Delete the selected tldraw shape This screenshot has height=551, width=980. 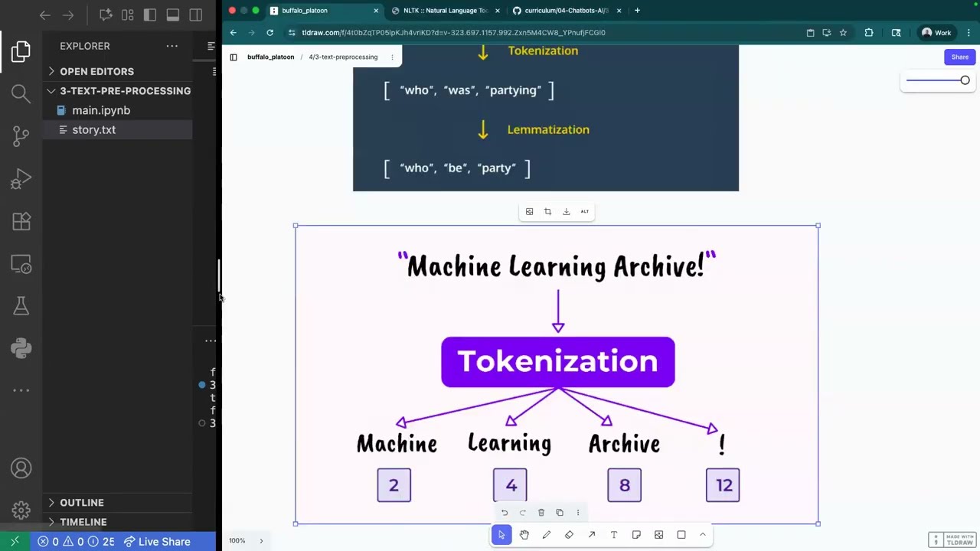pyautogui.click(x=541, y=513)
